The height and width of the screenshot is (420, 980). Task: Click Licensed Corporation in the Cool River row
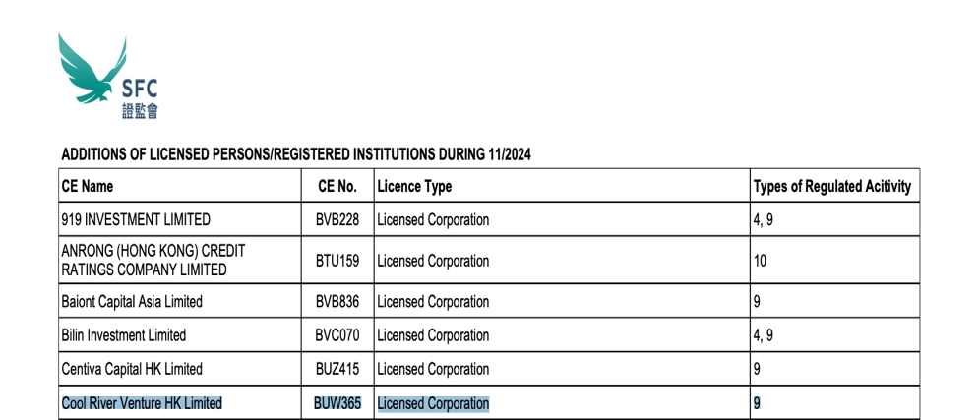coord(433,403)
